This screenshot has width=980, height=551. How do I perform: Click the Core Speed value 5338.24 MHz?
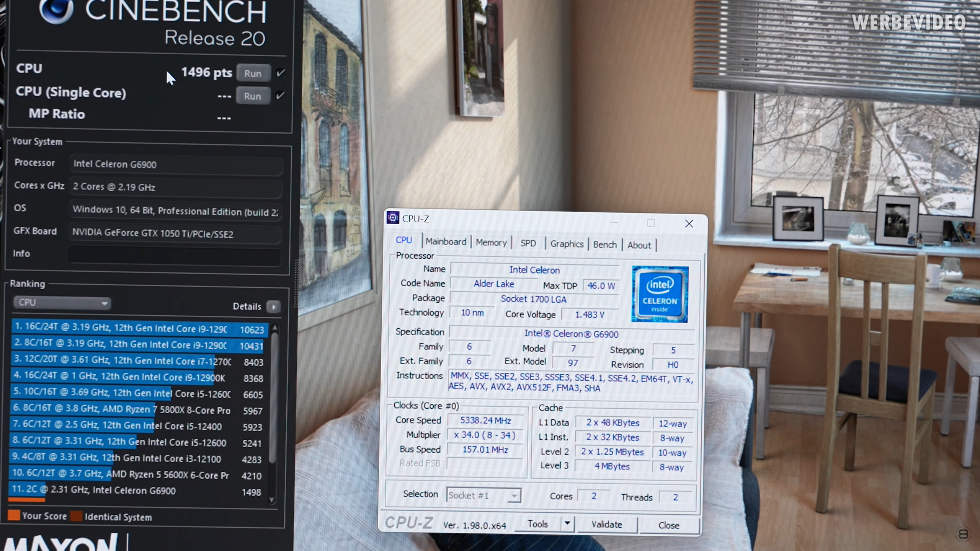tap(485, 421)
